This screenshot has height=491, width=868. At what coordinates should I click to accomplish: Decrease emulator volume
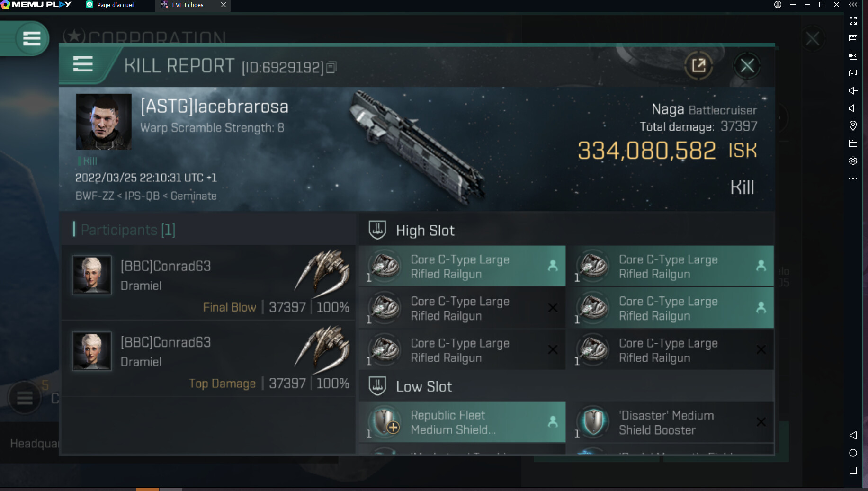[853, 108]
